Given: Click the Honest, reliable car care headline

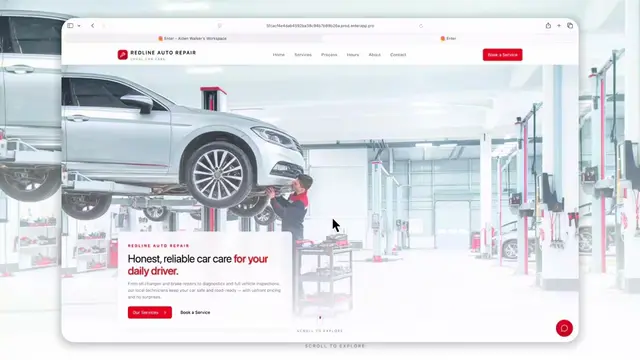Looking at the screenshot, I should (198, 264).
